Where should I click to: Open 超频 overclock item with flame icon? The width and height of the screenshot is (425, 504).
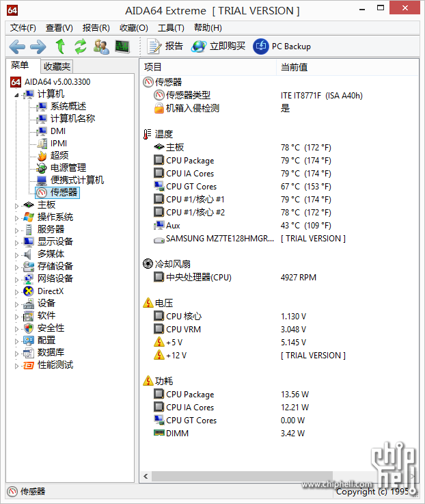tap(53, 155)
